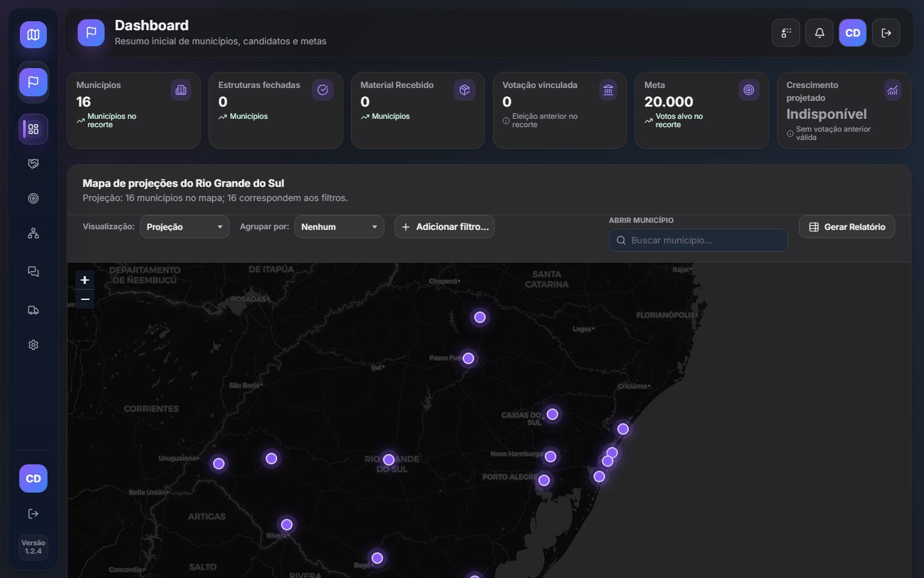Screen dimensions: 924x578
Task: Click map marker at Porto Alegre
Action: pos(544,480)
